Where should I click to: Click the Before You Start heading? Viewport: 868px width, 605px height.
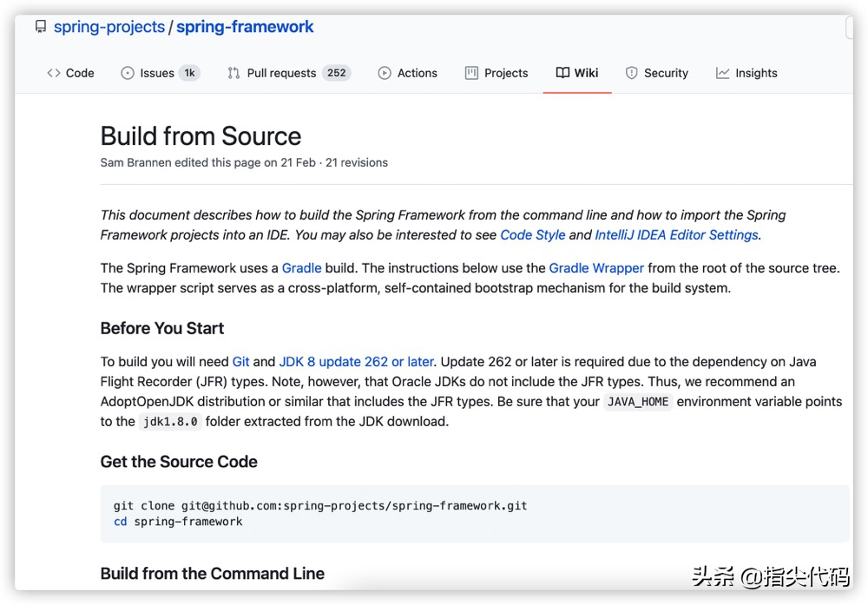click(162, 328)
